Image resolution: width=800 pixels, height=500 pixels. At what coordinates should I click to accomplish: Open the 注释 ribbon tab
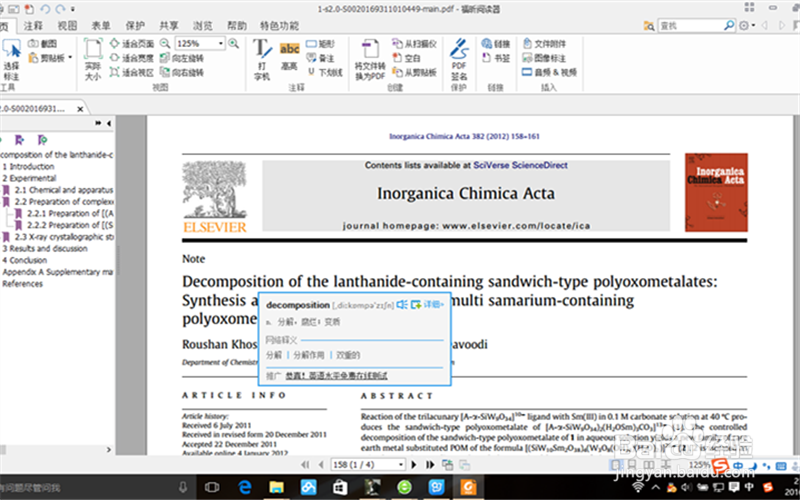click(33, 26)
